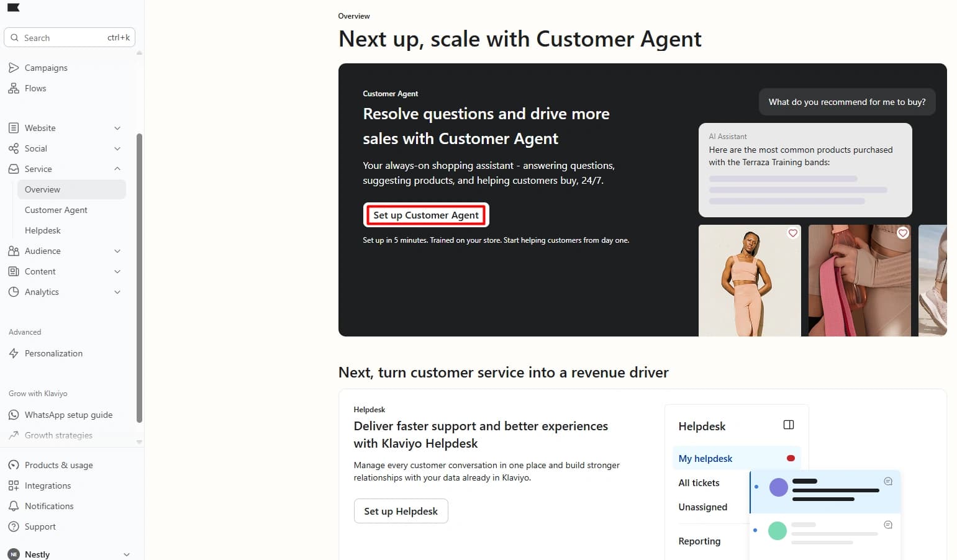Expand the Content menu chevron
957x560 pixels.
point(117,271)
